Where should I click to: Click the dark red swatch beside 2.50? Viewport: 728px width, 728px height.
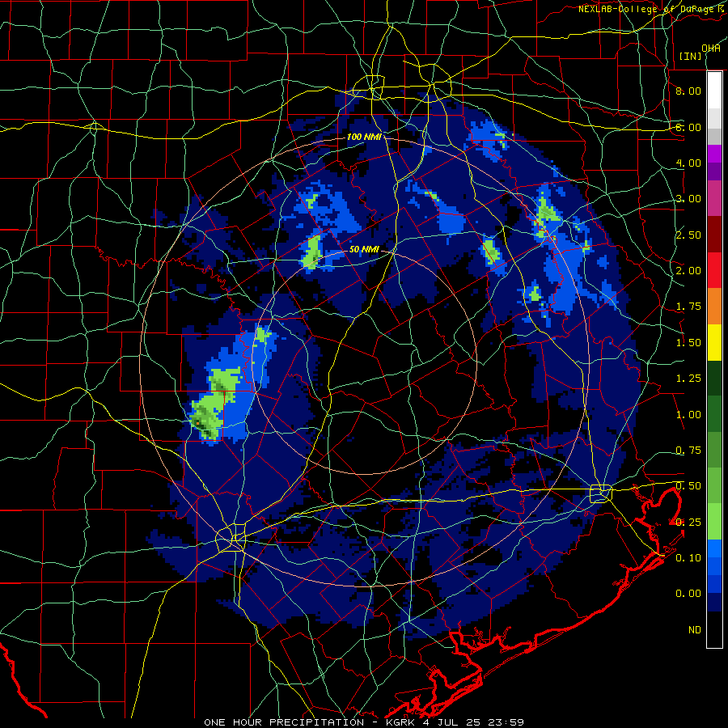714,234
